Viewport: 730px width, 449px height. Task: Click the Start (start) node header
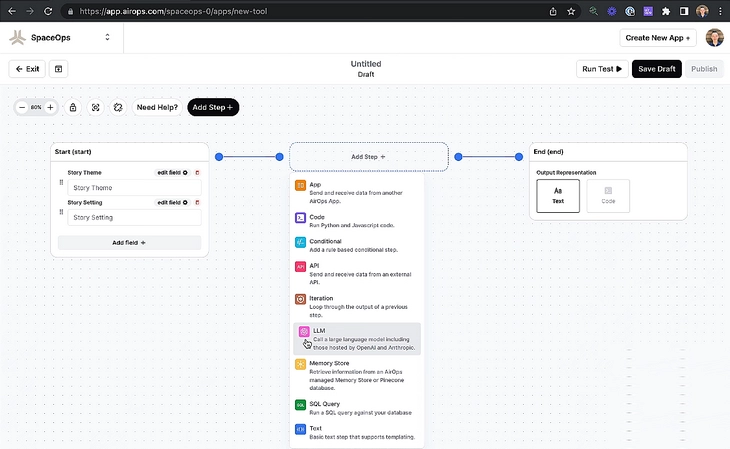[129, 152]
